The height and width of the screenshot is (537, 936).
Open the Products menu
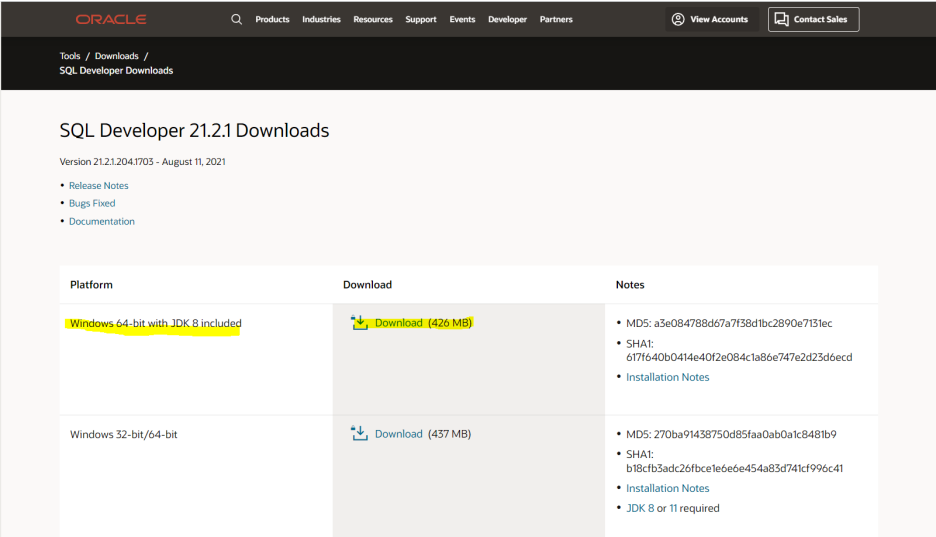[272, 19]
